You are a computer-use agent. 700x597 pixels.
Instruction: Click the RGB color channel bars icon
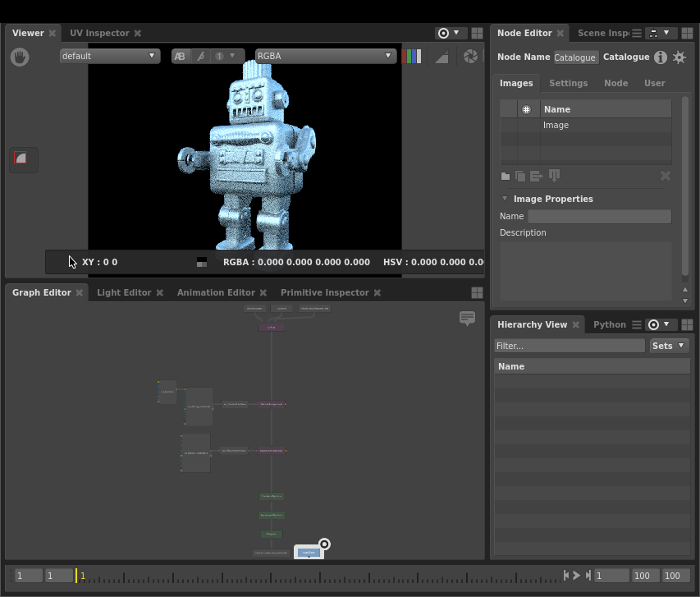coord(412,57)
